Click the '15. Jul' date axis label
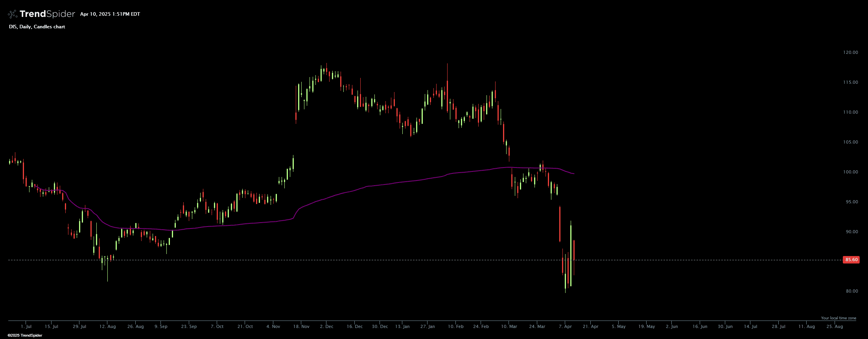Screen dimensions: 868x339 [x=52, y=326]
